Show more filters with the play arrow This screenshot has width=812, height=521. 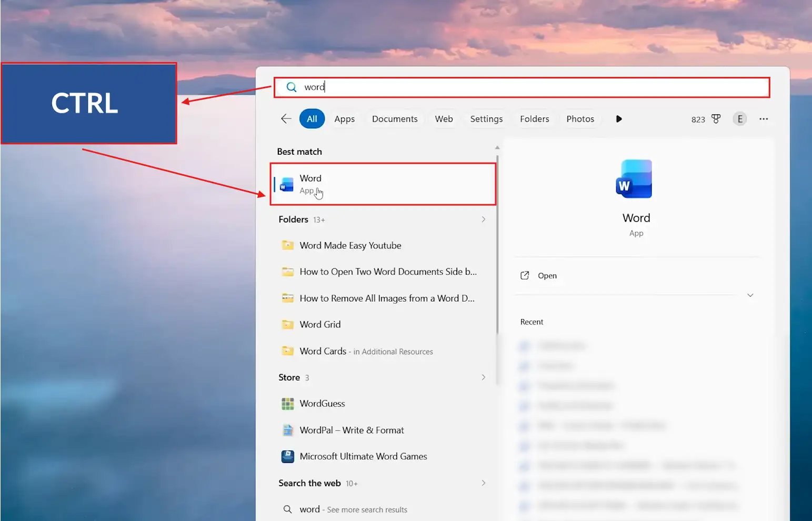pyautogui.click(x=619, y=119)
